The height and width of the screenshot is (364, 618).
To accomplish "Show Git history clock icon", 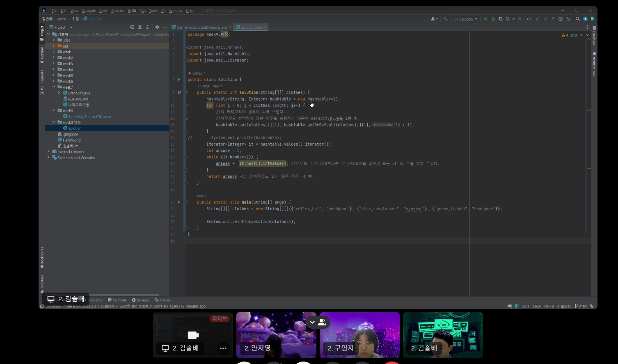I will click(x=561, y=19).
